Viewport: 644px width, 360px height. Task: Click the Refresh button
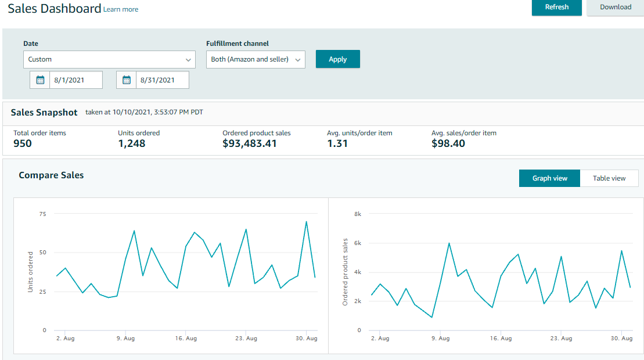[556, 7]
